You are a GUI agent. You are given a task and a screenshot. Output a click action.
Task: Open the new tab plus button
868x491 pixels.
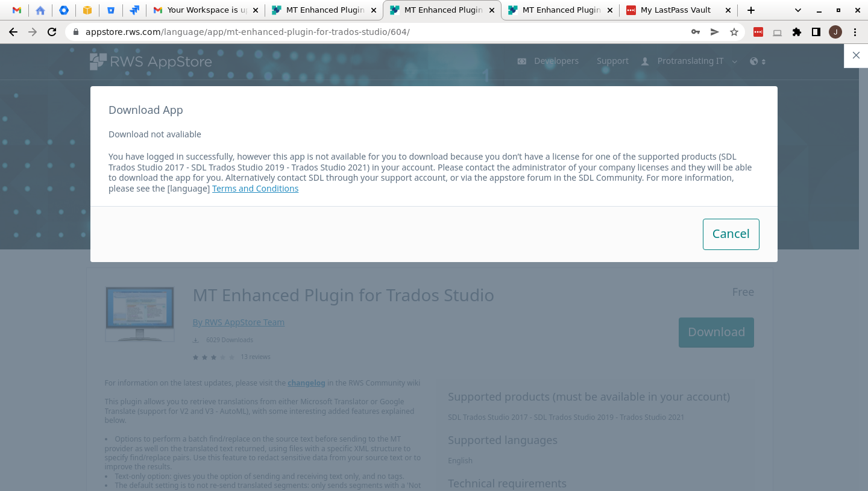point(750,10)
